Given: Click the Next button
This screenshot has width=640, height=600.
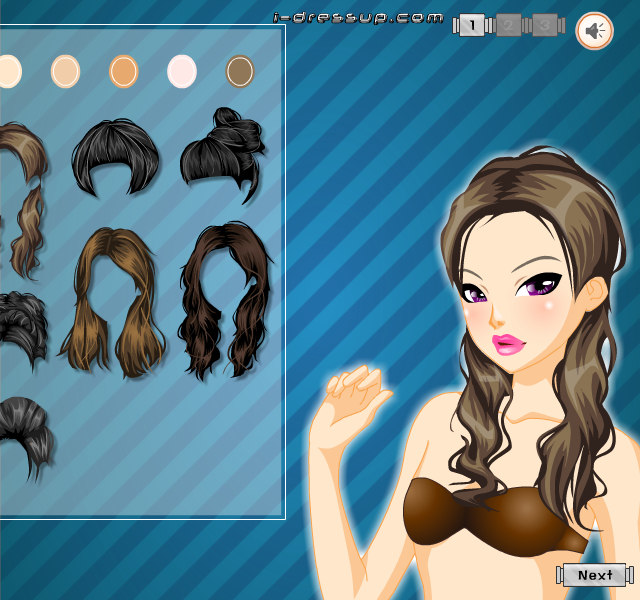Looking at the screenshot, I should tap(595, 575).
